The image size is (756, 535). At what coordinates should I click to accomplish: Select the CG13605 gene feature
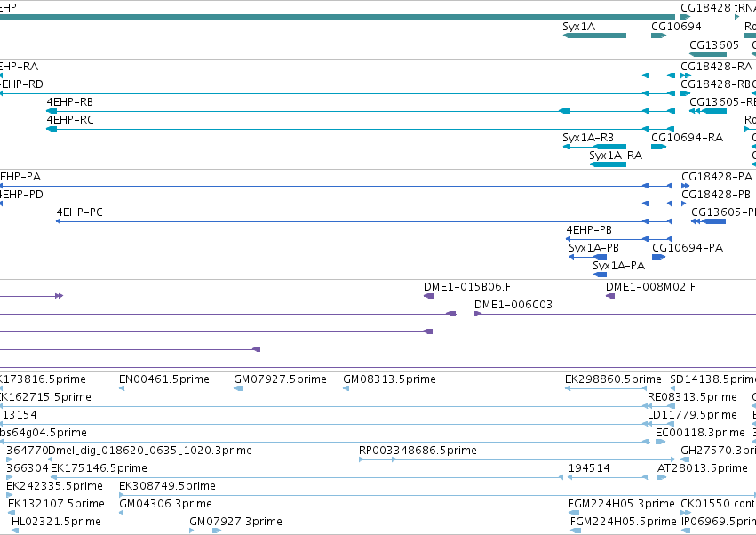[x=708, y=54]
